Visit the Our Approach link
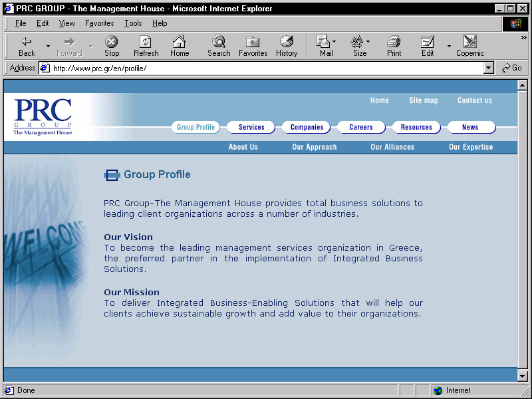 click(x=314, y=147)
